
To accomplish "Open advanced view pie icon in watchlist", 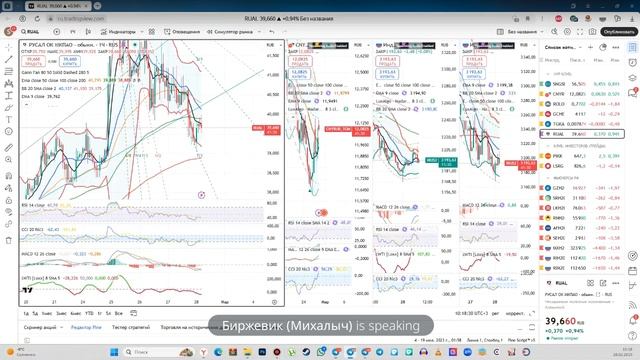I will tap(603, 47).
